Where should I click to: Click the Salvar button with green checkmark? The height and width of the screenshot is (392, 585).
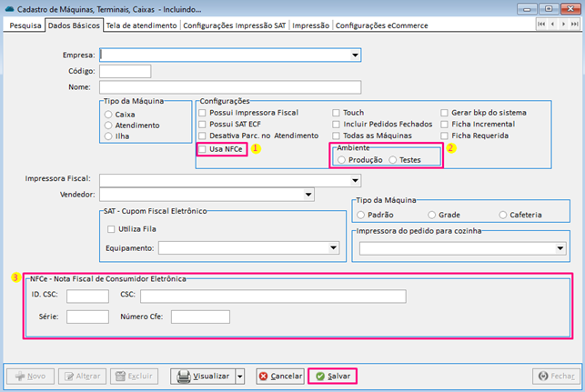[332, 376]
